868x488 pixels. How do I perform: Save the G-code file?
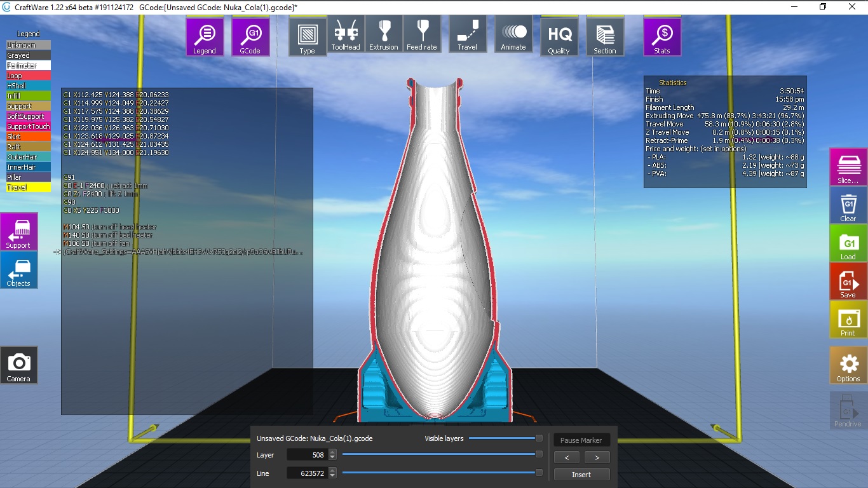click(848, 281)
